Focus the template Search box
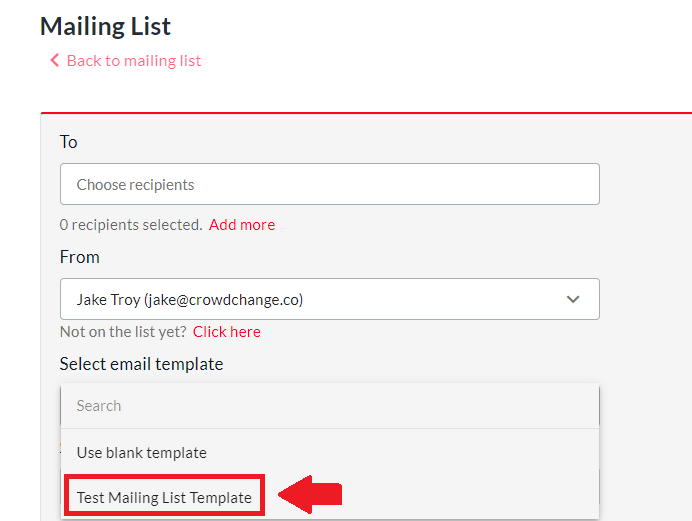692x521 pixels. point(330,406)
